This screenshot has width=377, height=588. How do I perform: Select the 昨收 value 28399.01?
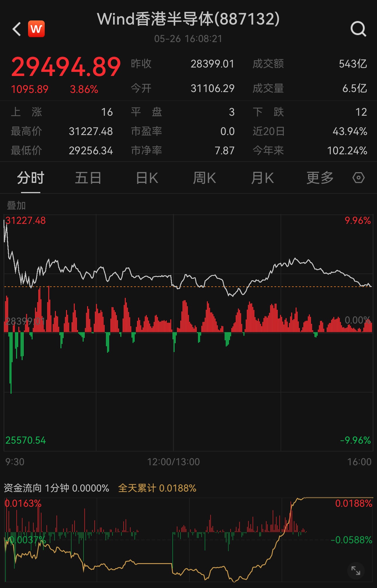[x=212, y=64]
